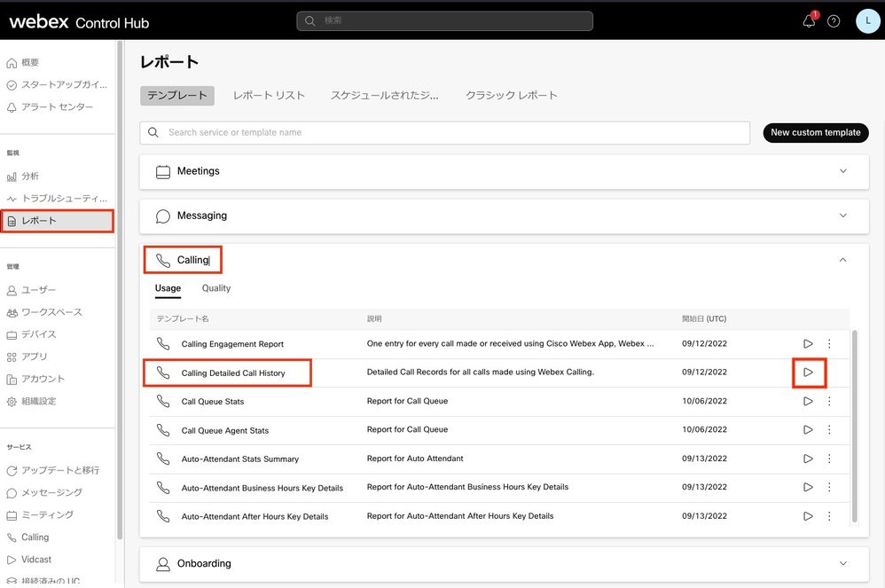Click the Calling section header label
The height and width of the screenshot is (588, 885).
[x=192, y=260]
